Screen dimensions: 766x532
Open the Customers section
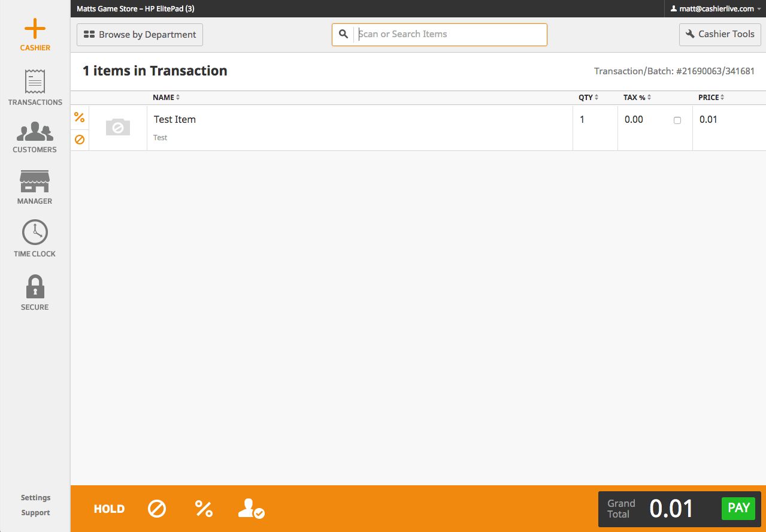click(34, 135)
